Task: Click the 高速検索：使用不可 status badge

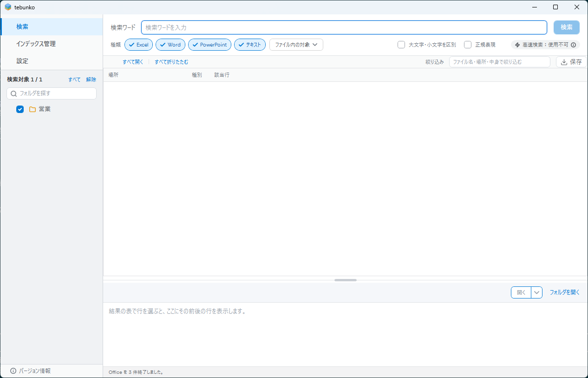Action: 545,45
